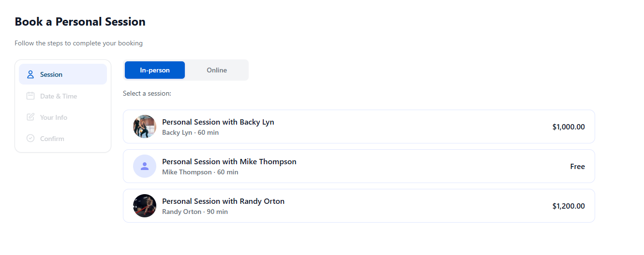Switch to Online sessions
Screen dimensions: 644x255
point(217,70)
